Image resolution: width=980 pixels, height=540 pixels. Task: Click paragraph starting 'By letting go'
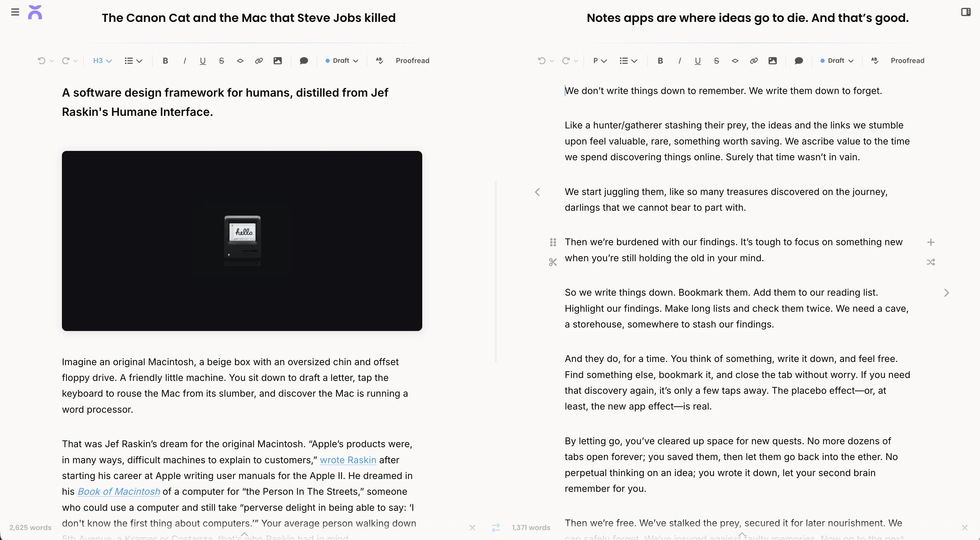click(731, 465)
